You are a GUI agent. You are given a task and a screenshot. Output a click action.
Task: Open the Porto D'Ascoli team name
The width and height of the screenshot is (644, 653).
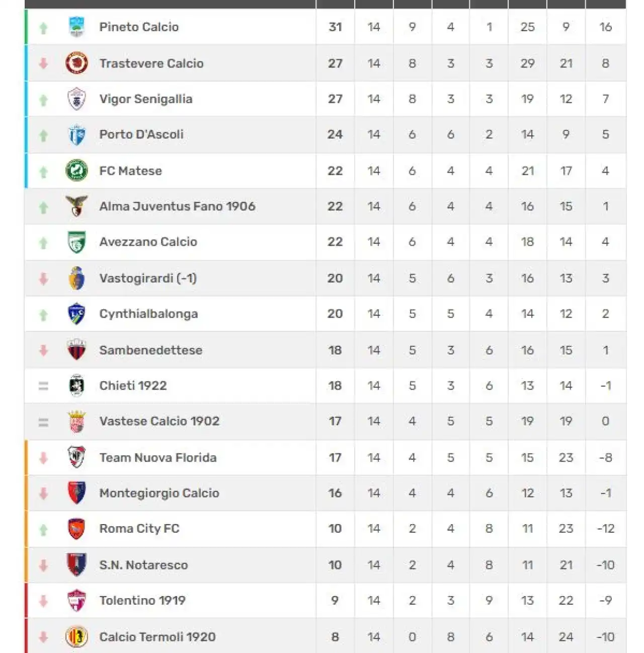click(x=141, y=134)
